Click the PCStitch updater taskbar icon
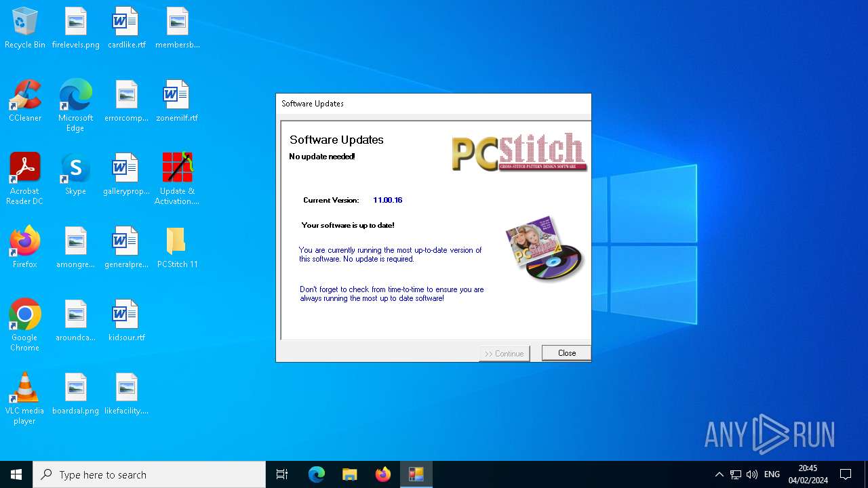 (x=416, y=474)
